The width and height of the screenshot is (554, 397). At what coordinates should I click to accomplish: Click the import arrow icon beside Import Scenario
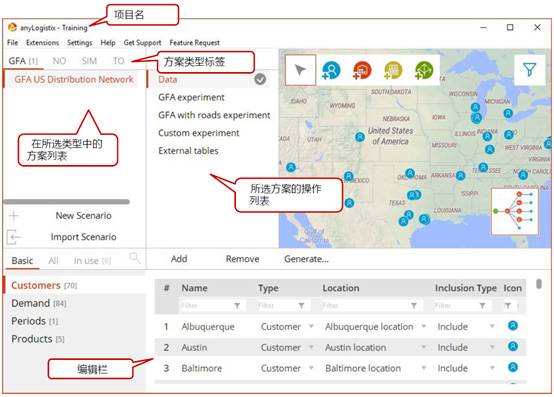13,237
